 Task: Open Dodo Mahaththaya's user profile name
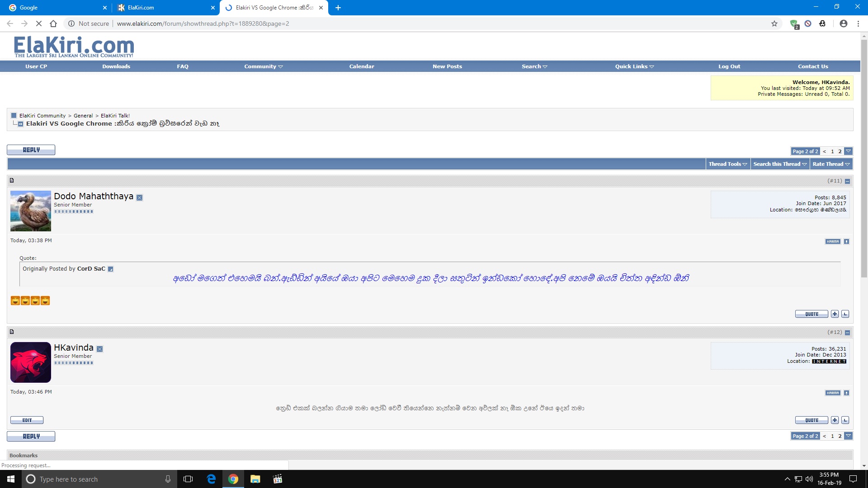point(94,197)
